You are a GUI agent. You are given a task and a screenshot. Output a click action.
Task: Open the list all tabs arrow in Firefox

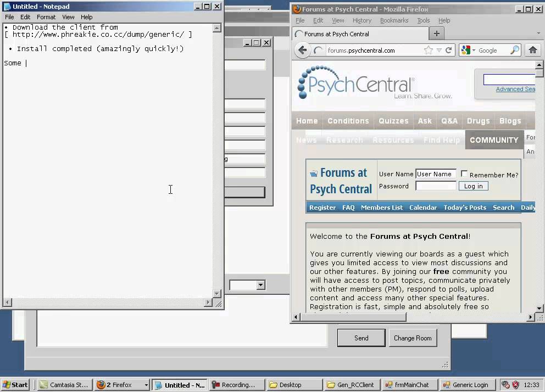[538, 33]
